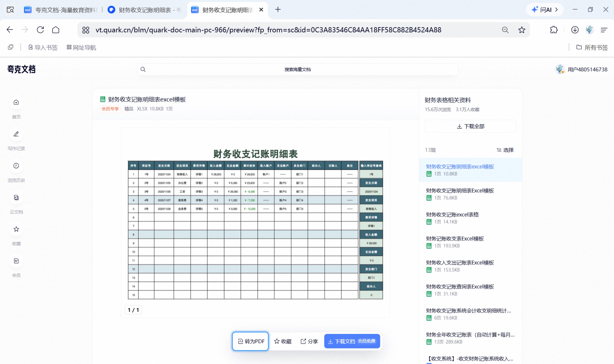This screenshot has height=364, width=614.
Task: Open the tab search icon at top-left
Action: pos(10,10)
